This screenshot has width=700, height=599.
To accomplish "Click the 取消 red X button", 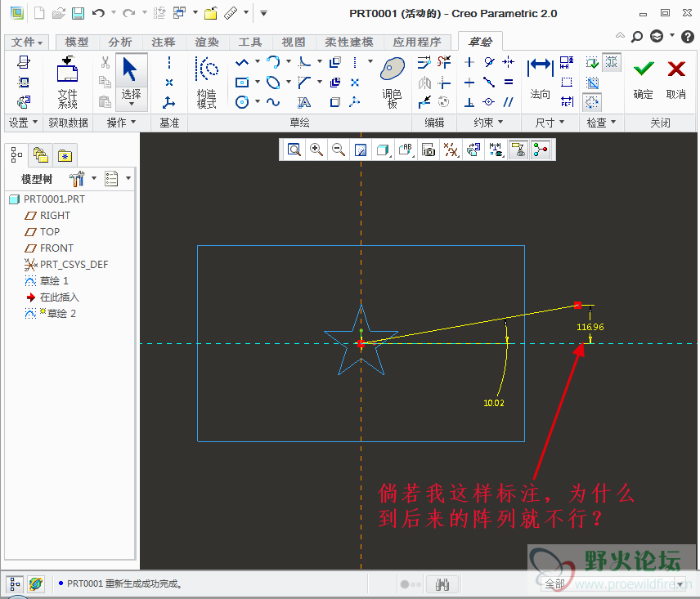I will [x=675, y=79].
